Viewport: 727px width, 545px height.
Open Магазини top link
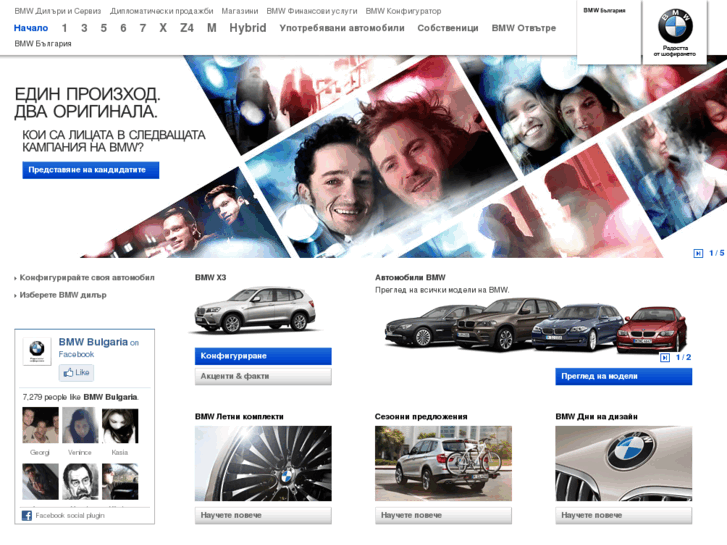click(x=240, y=11)
